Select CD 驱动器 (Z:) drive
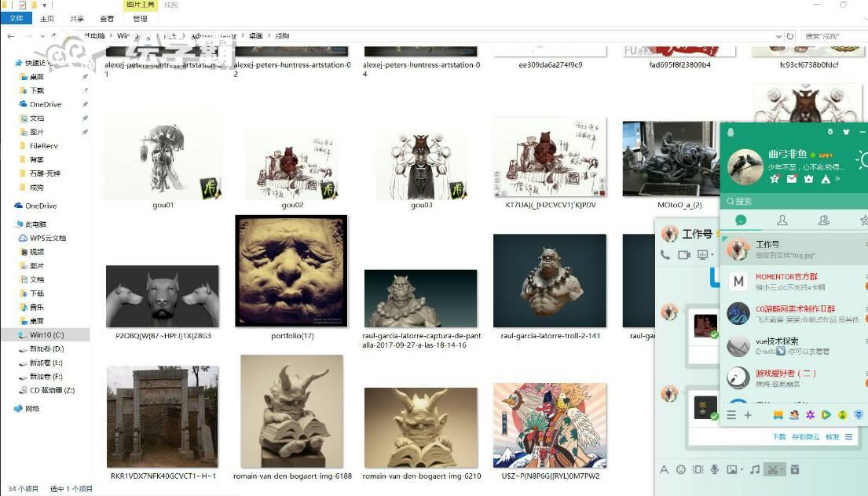 (52, 390)
